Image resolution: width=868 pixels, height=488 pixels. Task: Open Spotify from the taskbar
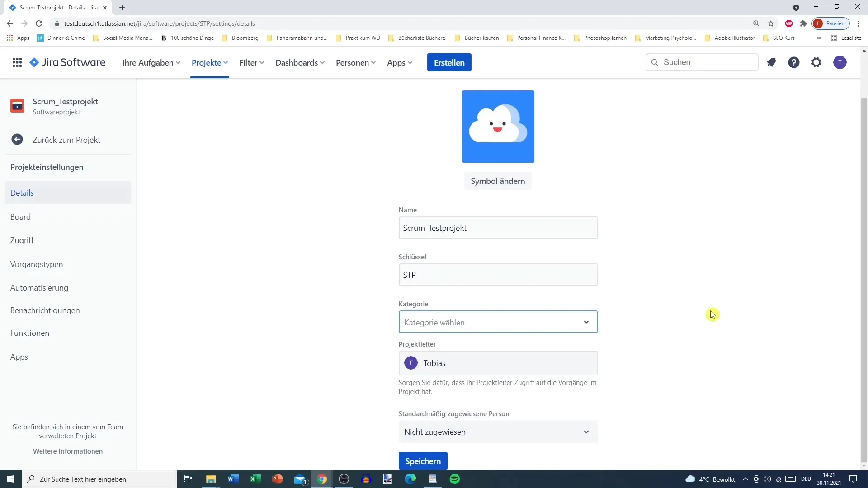pyautogui.click(x=455, y=479)
